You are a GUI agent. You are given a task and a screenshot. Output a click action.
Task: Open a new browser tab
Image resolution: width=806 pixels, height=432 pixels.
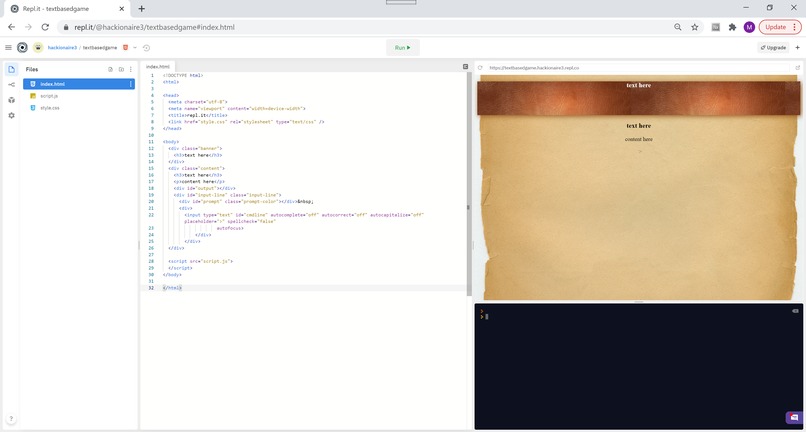(141, 9)
